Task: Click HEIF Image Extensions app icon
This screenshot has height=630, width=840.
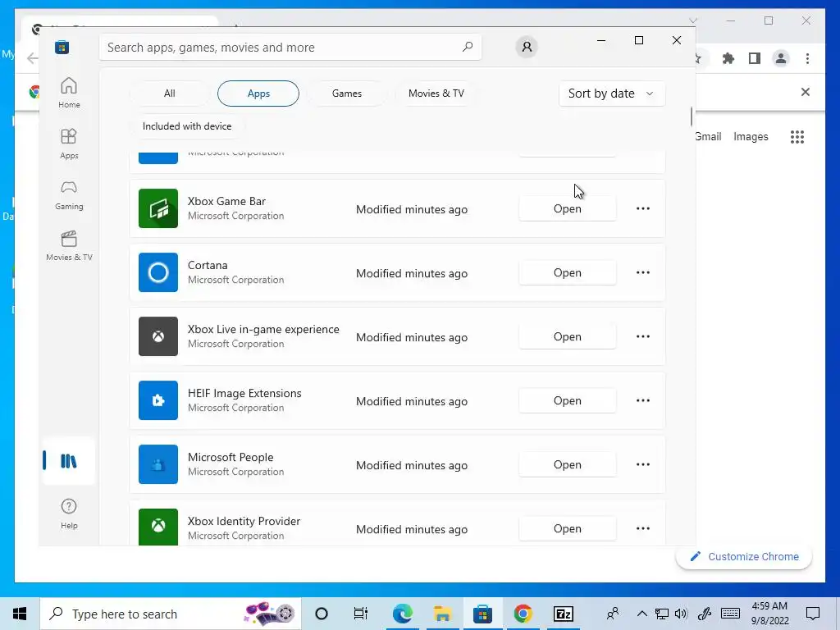Action: click(158, 400)
